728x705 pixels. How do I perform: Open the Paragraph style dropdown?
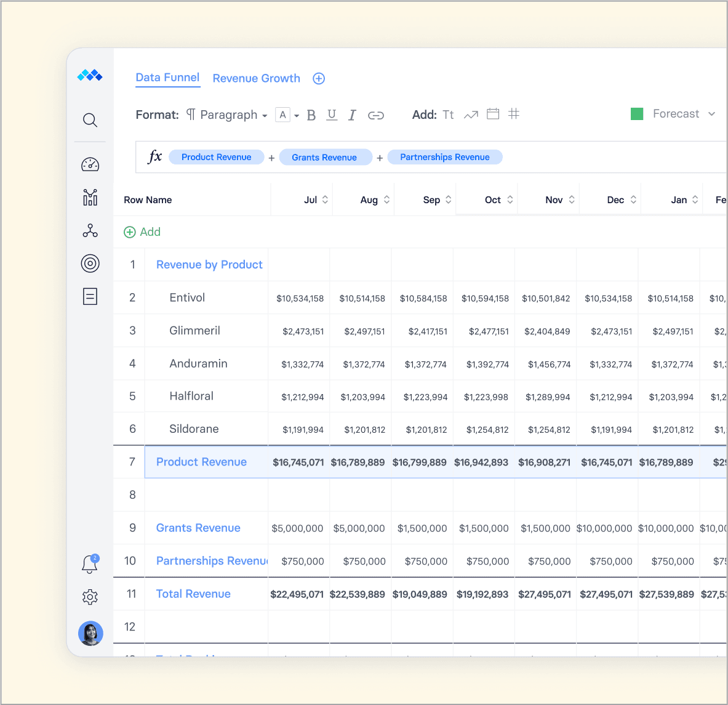coord(228,115)
